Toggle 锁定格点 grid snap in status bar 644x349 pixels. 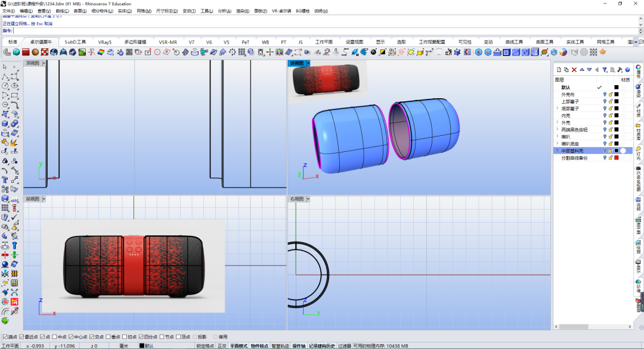[x=205, y=345]
